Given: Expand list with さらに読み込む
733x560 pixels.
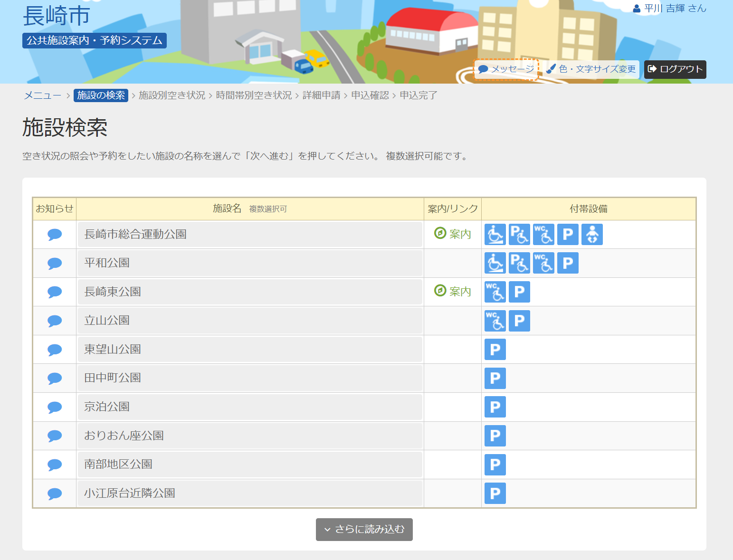Looking at the screenshot, I should [x=364, y=529].
